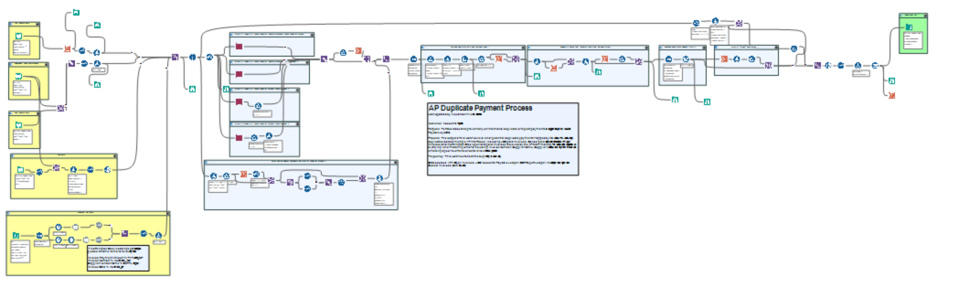Image resolution: width=980 pixels, height=298 pixels.
Task: Toggle the green container's enable icon
Action: (902, 15)
